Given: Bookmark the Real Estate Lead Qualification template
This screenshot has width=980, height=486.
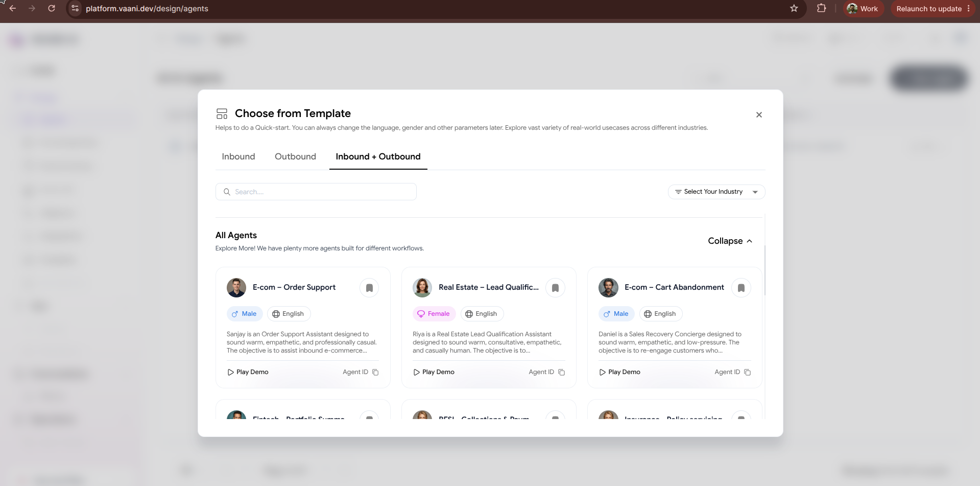Looking at the screenshot, I should (555, 288).
